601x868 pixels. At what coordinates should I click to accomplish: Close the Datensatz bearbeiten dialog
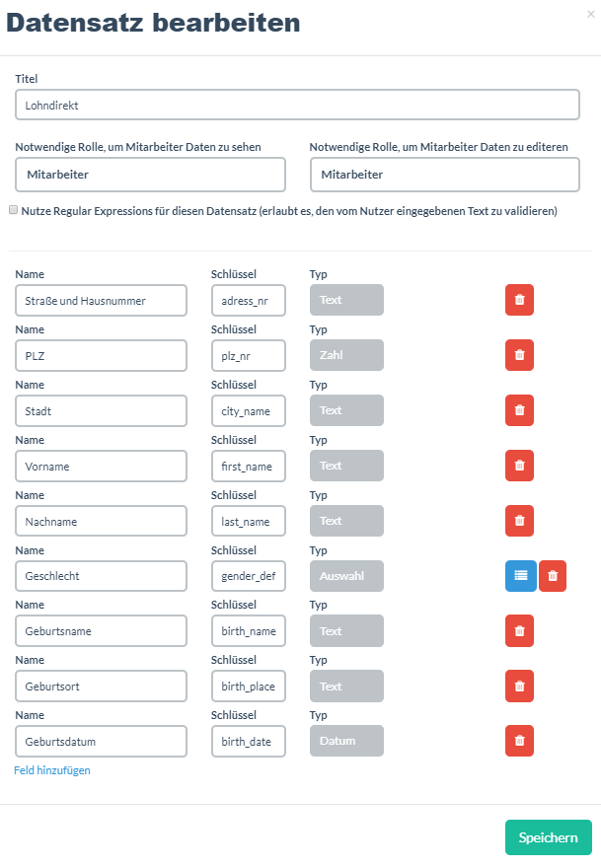point(590,14)
